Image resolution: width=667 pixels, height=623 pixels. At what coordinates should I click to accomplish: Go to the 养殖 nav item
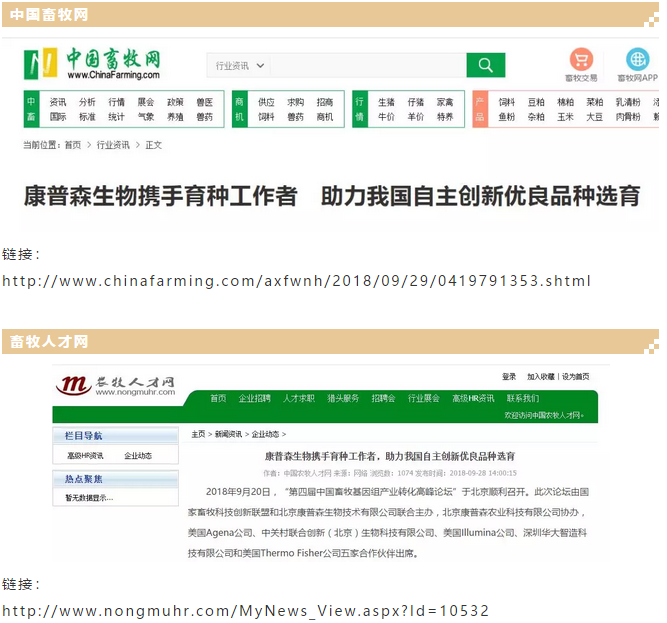tap(175, 117)
